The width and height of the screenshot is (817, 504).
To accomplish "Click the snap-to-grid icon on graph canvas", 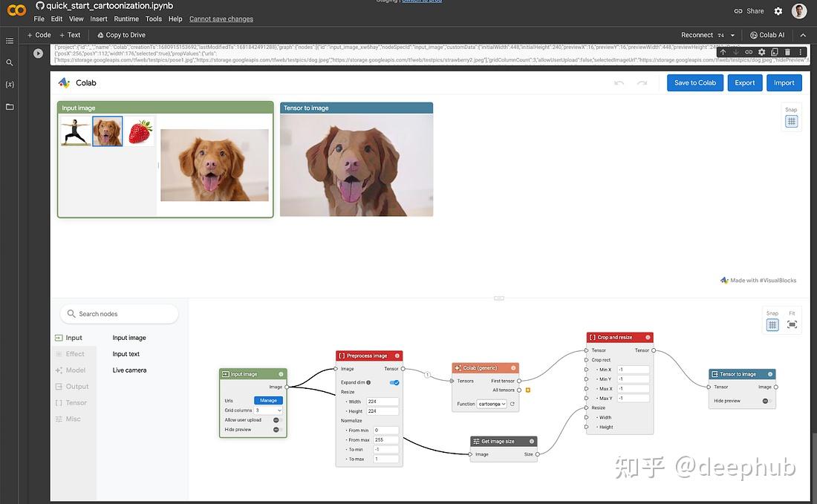I will [x=772, y=325].
